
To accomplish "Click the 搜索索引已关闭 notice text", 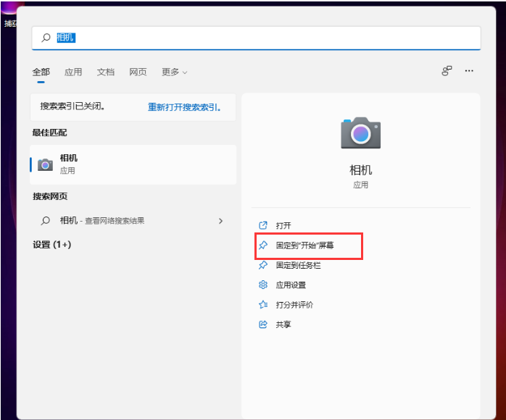I will coord(72,106).
